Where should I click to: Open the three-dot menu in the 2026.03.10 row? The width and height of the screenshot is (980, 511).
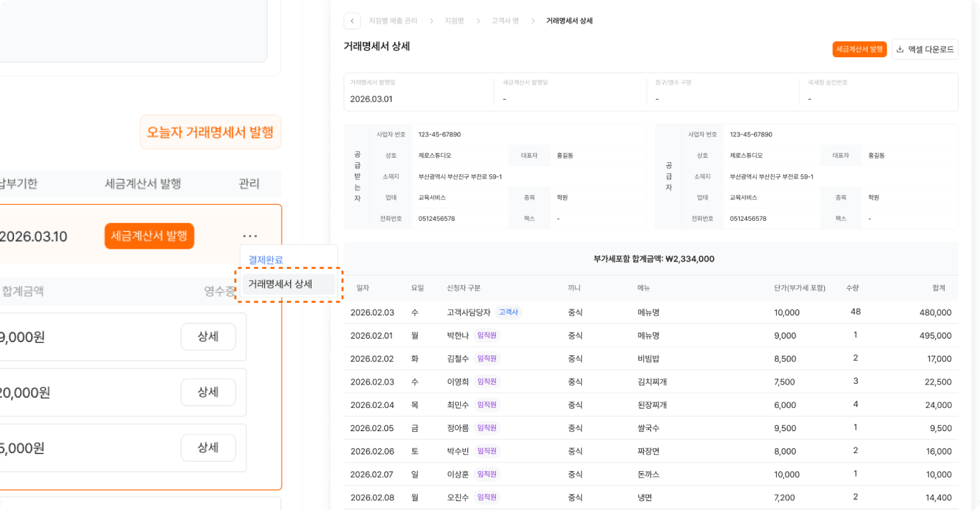(x=250, y=236)
